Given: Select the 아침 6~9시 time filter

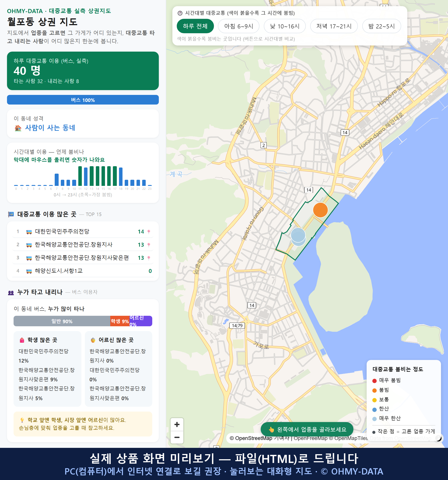Looking at the screenshot, I should point(239,26).
